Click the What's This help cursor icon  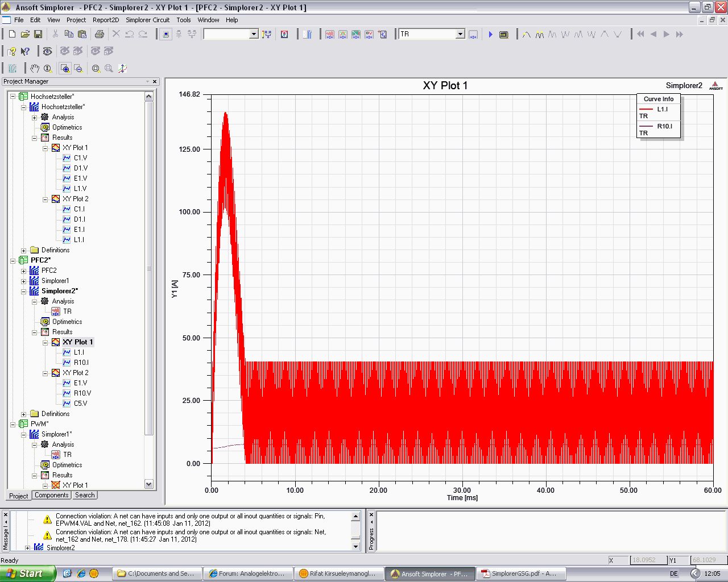[25, 51]
